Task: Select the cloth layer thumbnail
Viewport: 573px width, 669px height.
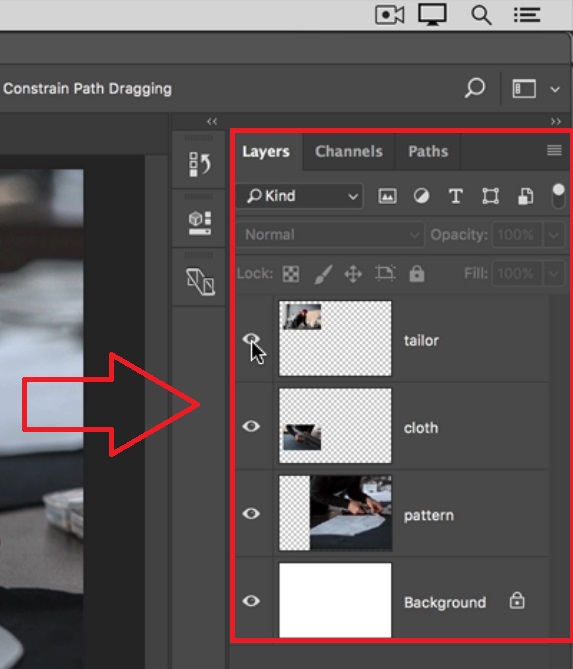Action: pyautogui.click(x=335, y=425)
